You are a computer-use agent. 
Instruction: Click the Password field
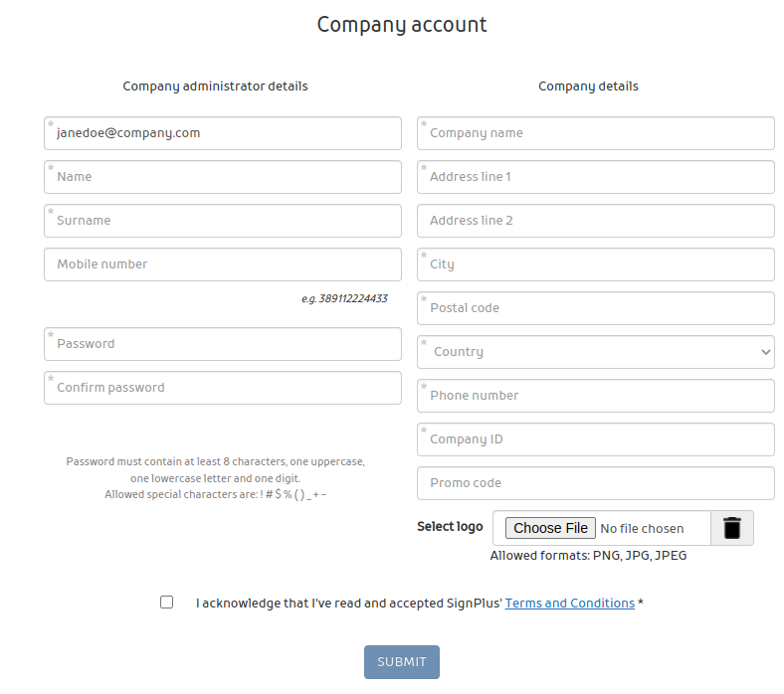coord(223,344)
